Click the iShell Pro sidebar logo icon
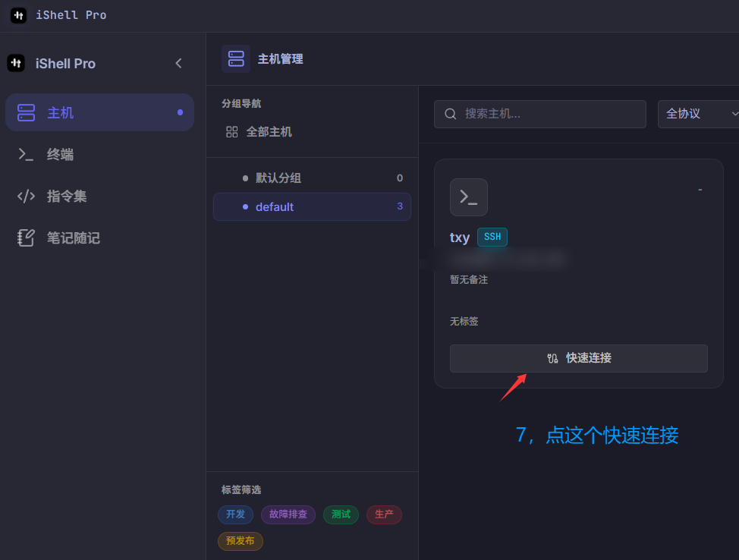 point(16,63)
